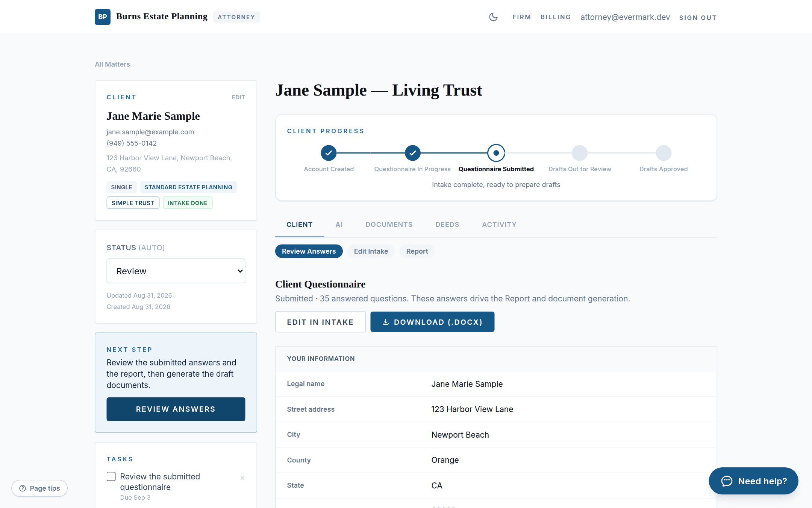Screen dimensions: 812x508
Task: Open the Billing navigation link
Action: (x=556, y=17)
